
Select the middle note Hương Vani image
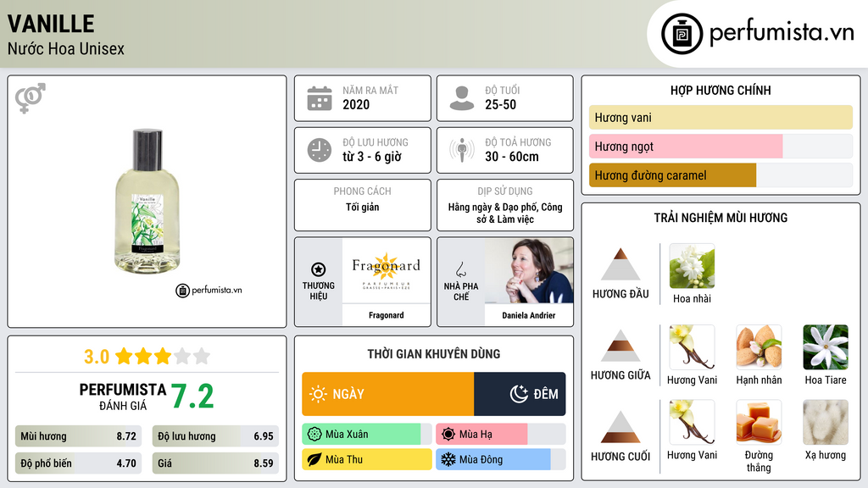pos(692,347)
